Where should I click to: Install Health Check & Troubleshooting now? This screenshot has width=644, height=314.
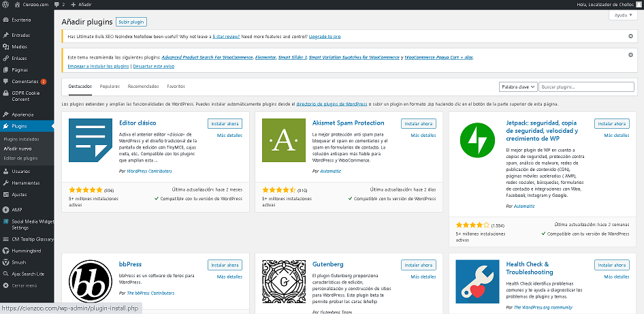[x=612, y=265]
